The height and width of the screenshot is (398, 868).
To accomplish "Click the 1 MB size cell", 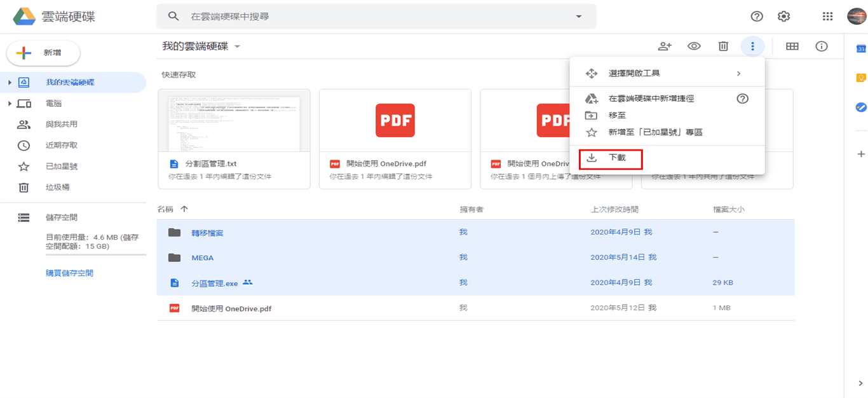I will pyautogui.click(x=722, y=308).
